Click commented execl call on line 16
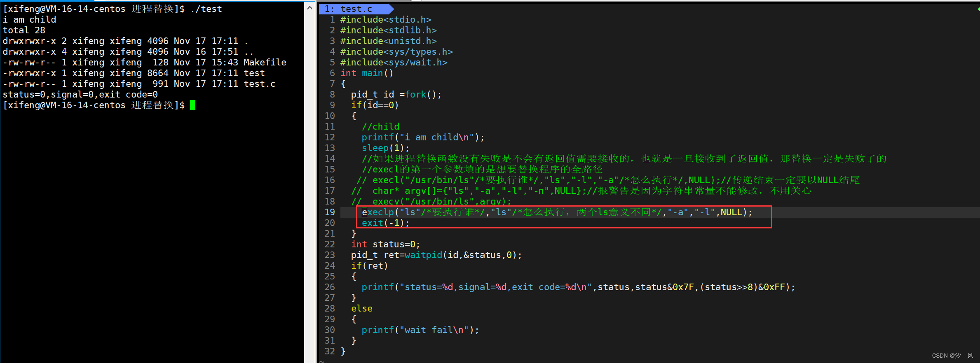The width and height of the screenshot is (980, 363). point(608,180)
